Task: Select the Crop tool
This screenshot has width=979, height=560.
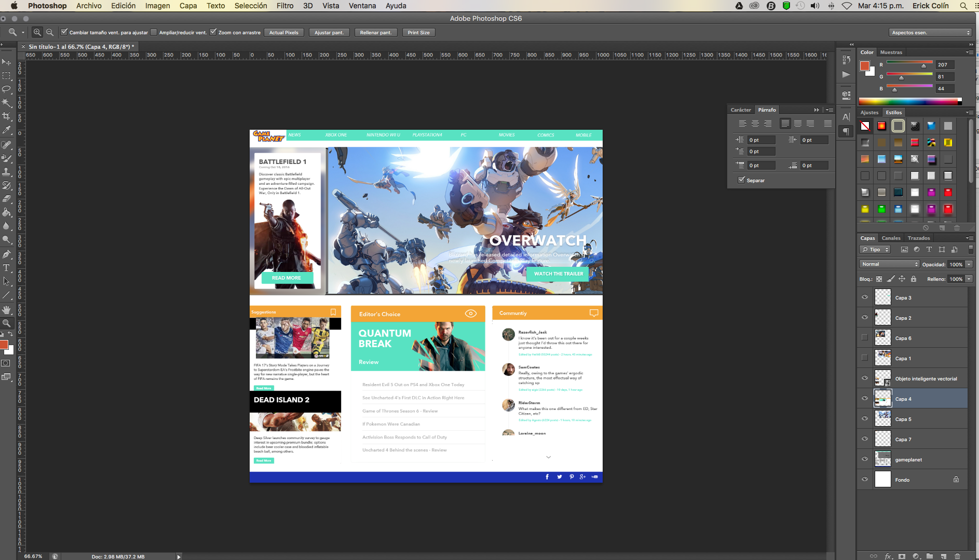Action: pos(7,116)
